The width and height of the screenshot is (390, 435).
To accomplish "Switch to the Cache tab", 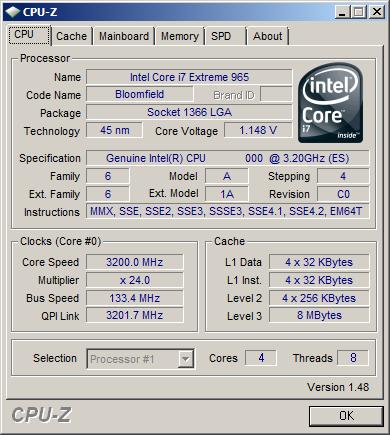I will (71, 36).
